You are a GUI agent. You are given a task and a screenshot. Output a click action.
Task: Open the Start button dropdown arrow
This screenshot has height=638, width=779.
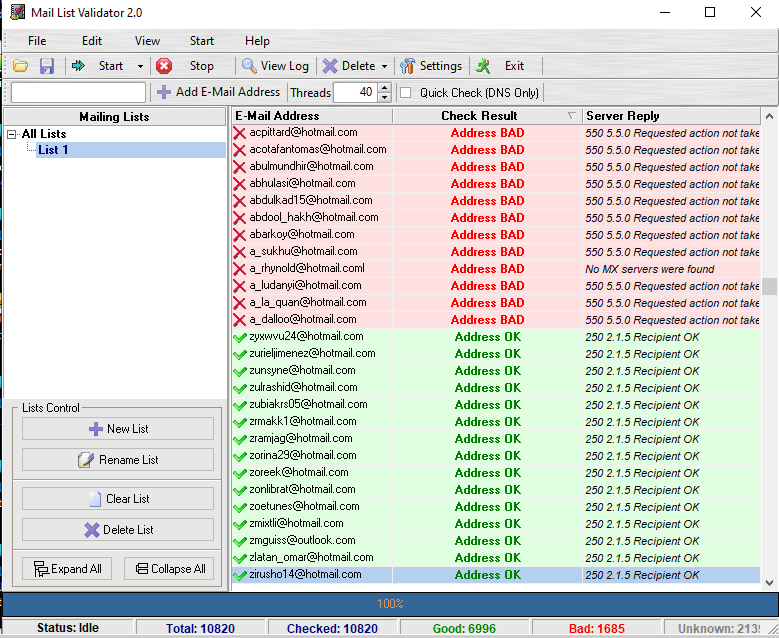coord(141,66)
